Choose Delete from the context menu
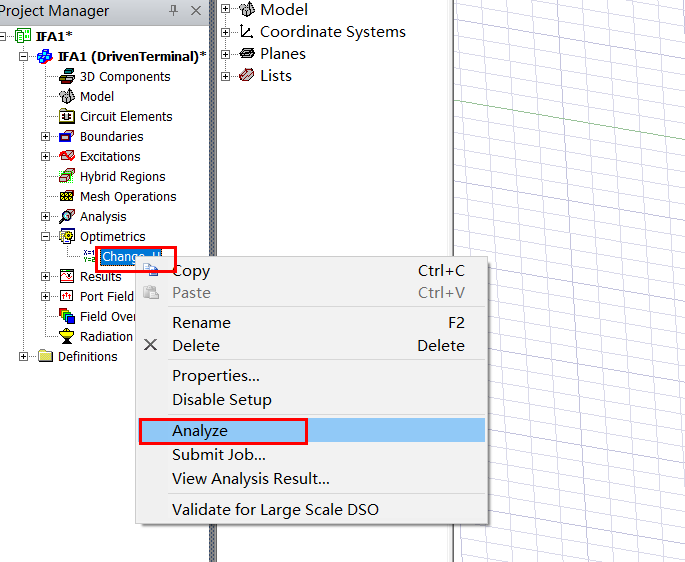685x562 pixels. coord(312,345)
